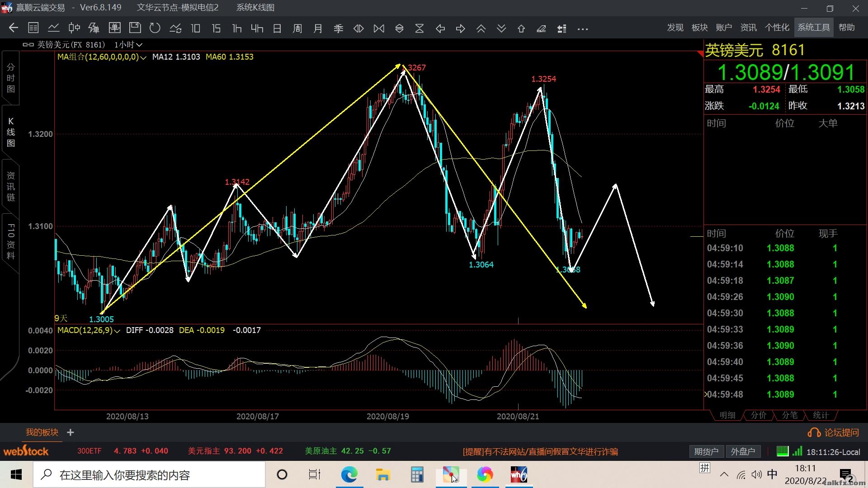Set chart period to 4h
Screen dimensions: 868x488
pos(257,28)
